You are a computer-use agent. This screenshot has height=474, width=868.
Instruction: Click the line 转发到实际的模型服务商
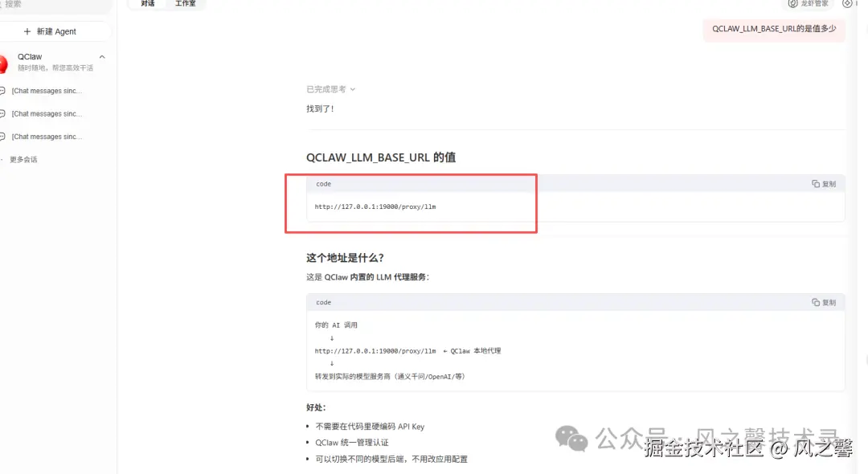click(x=391, y=377)
